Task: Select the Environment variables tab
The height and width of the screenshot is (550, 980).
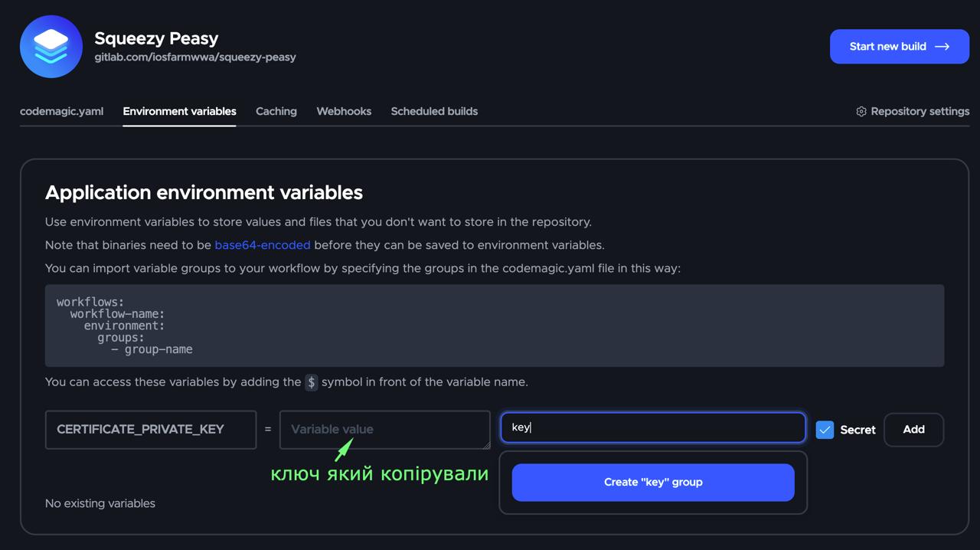Action: pos(179,111)
